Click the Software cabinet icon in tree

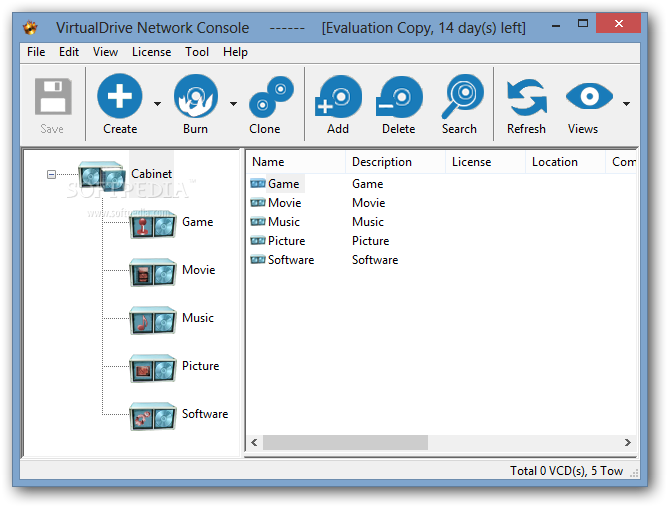tap(153, 416)
